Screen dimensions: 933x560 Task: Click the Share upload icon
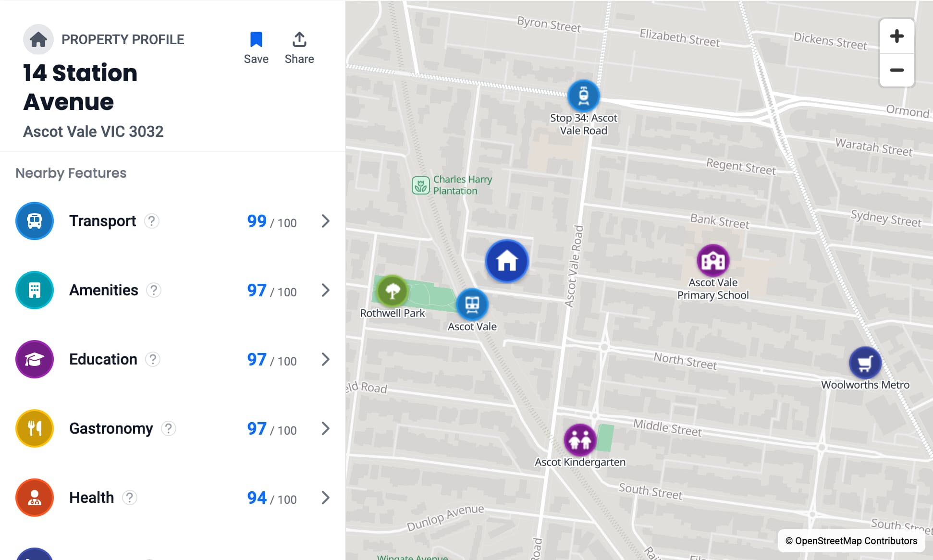299,39
